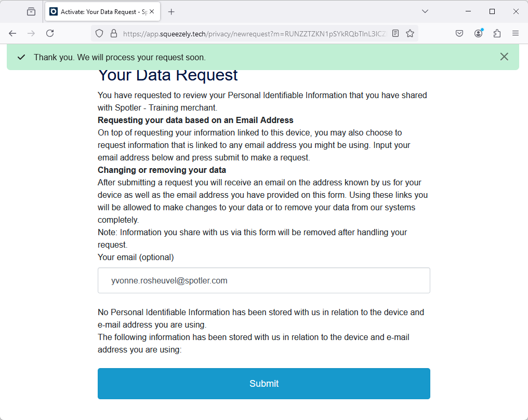Open the Pocket save icon

tap(459, 33)
